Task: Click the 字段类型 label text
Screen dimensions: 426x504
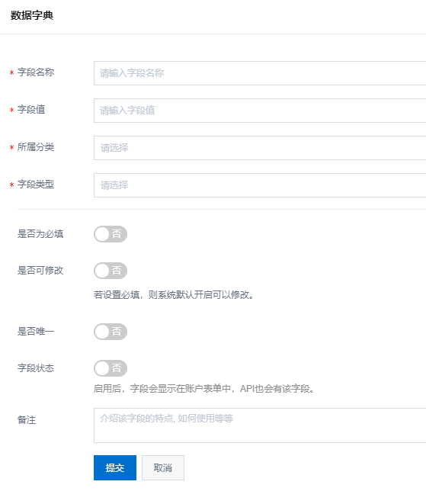Action: (36, 185)
